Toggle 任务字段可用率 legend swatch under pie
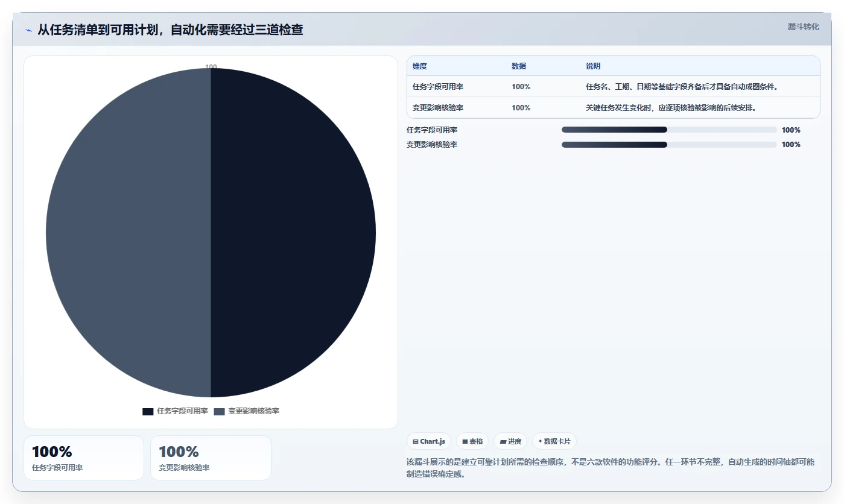 [x=148, y=411]
